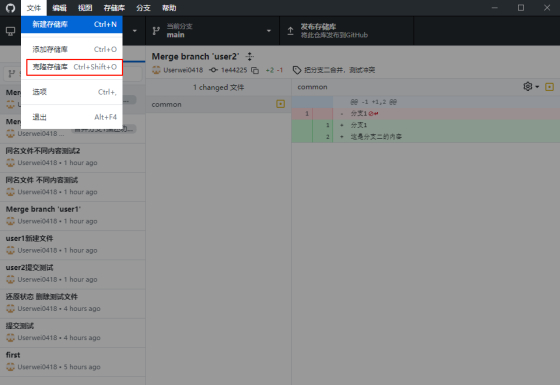This screenshot has height=385, width=560.
Task: Expand the current repository dropdown arrow
Action: click(135, 31)
